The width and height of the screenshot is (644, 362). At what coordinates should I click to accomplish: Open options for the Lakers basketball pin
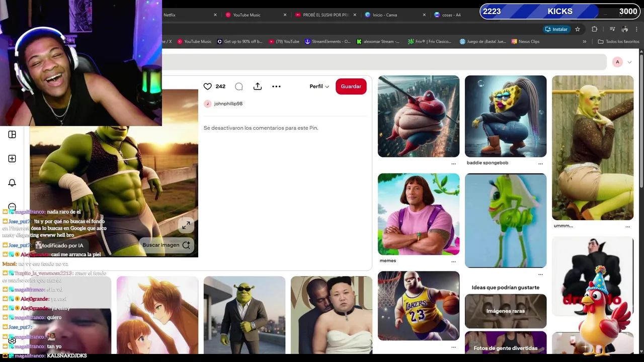(453, 347)
